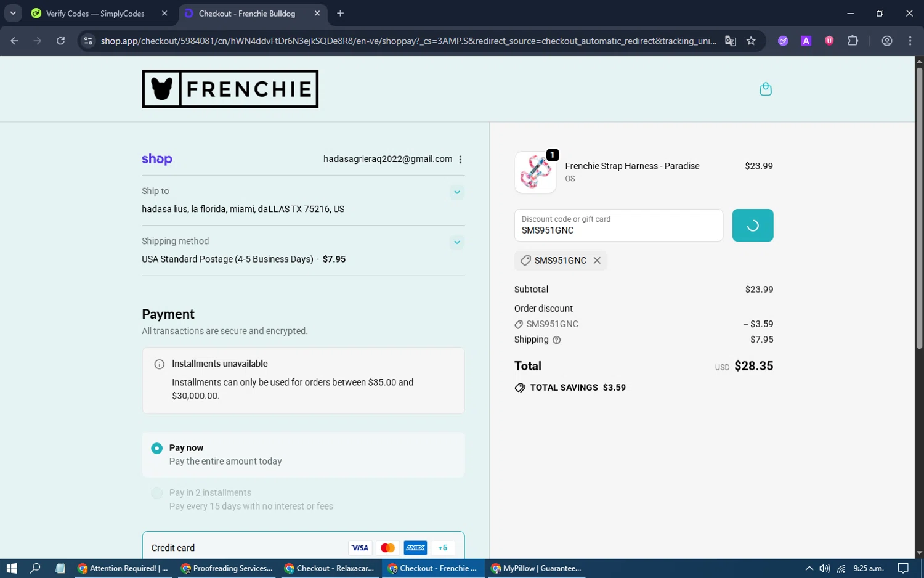This screenshot has width=924, height=578.
Task: Open the purple A extension icon
Action: (x=806, y=41)
